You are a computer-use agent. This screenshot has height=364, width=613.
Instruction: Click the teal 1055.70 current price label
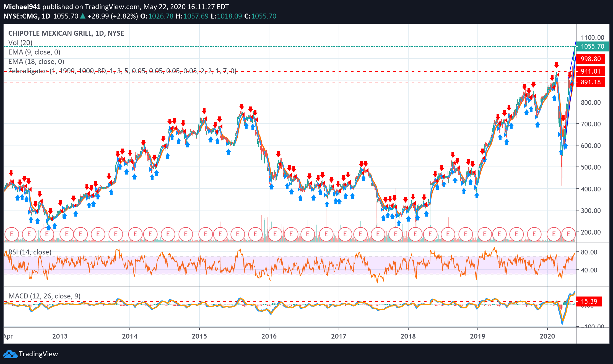tap(593, 46)
